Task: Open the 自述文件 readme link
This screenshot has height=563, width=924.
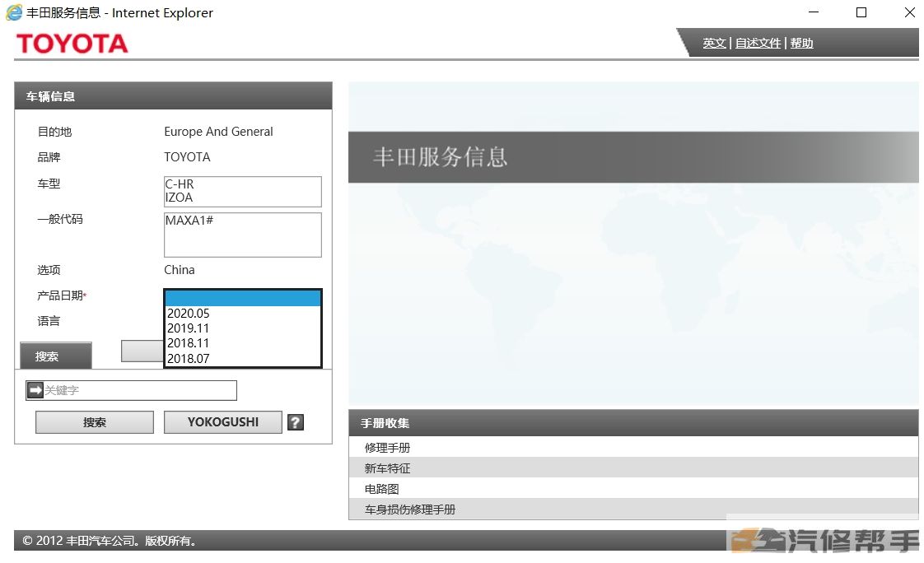Action: (758, 43)
